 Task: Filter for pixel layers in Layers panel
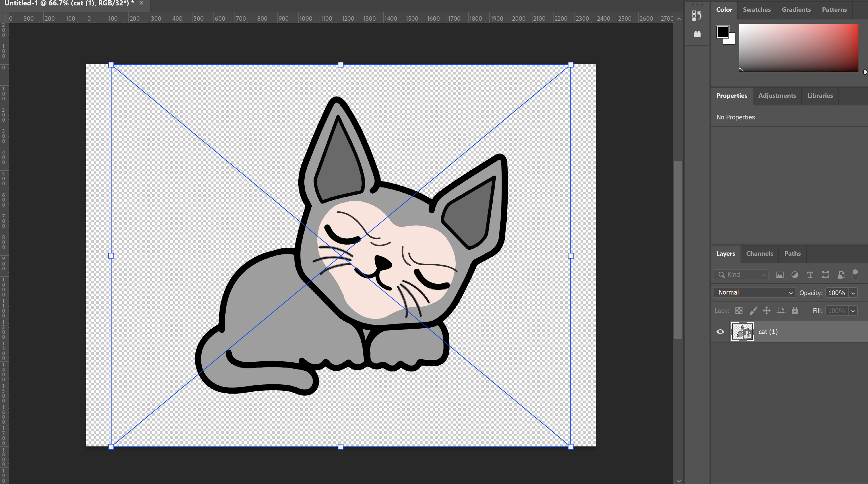tap(779, 274)
